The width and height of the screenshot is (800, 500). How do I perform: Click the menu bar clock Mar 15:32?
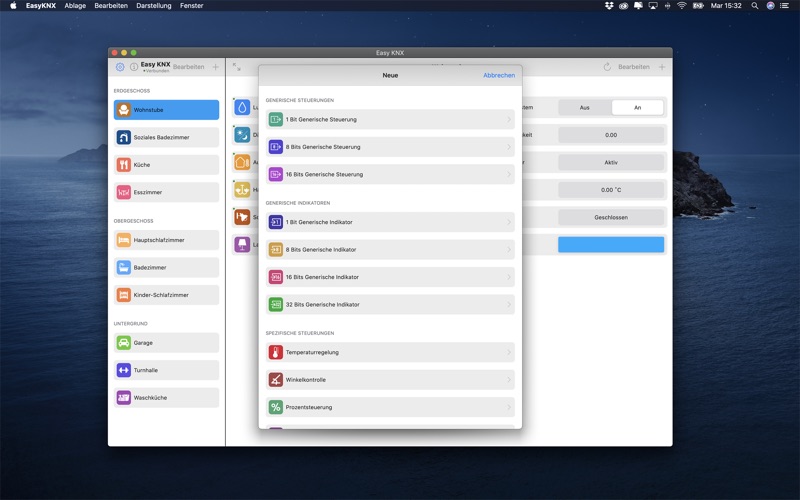pyautogui.click(x=726, y=6)
